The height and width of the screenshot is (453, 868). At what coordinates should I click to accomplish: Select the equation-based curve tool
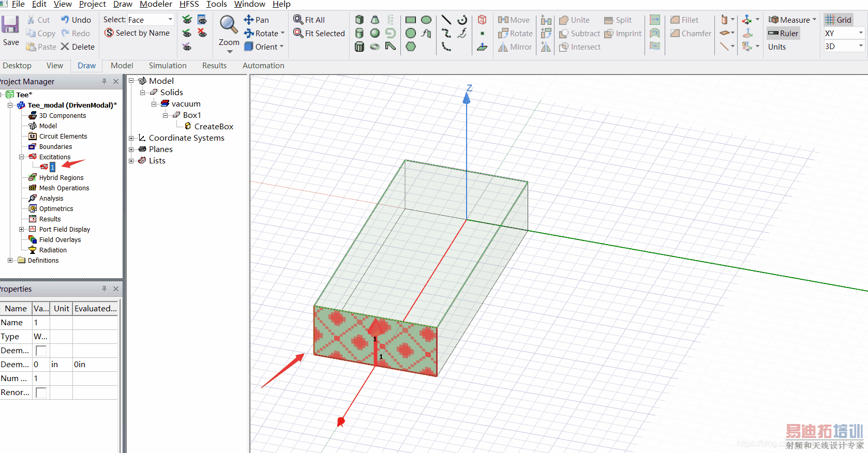tap(462, 33)
